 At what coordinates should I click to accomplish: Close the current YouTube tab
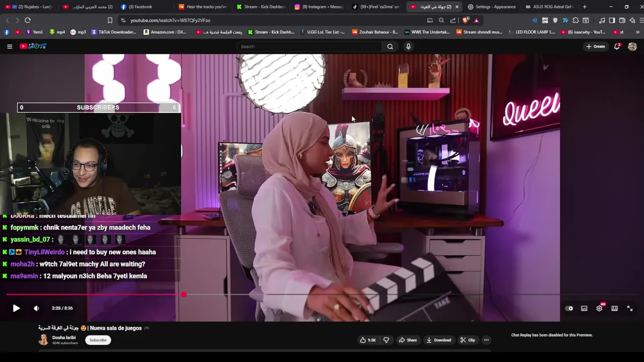pos(457,7)
